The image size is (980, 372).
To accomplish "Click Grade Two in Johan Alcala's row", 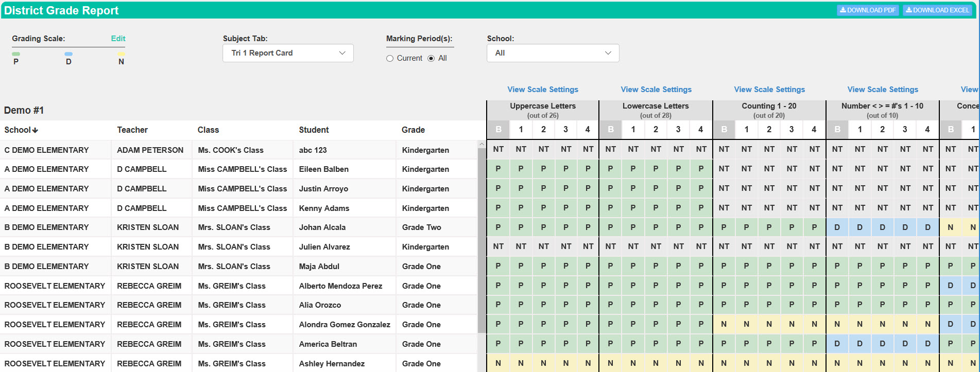I will pyautogui.click(x=421, y=227).
